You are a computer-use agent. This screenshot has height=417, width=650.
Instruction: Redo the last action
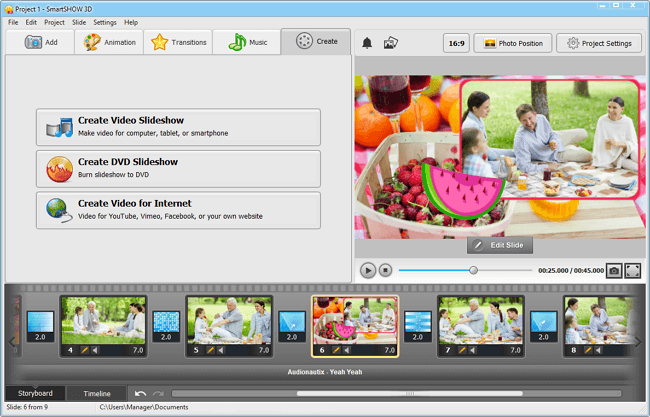(158, 394)
